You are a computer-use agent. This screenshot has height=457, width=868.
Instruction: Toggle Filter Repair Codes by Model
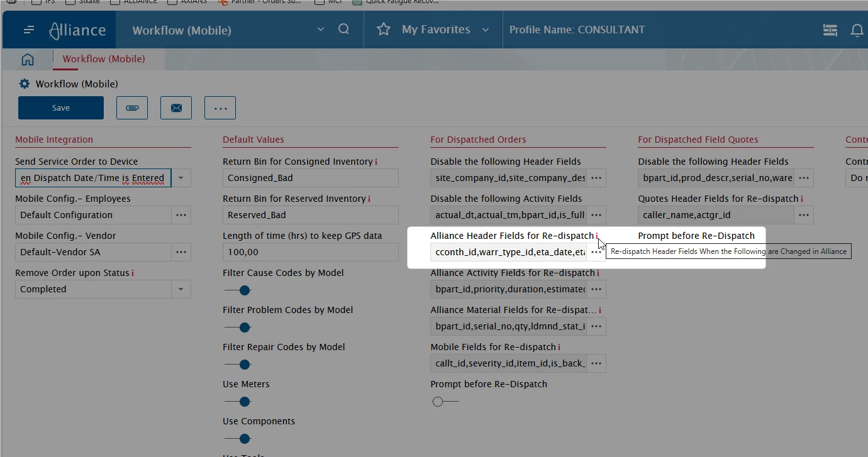pos(238,365)
